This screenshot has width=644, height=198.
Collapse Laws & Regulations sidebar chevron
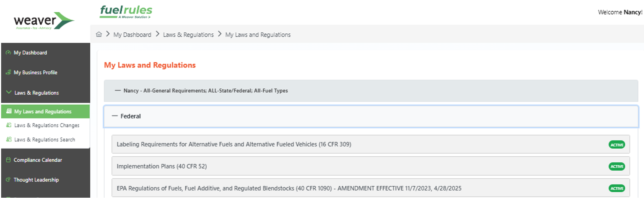[x=9, y=92]
